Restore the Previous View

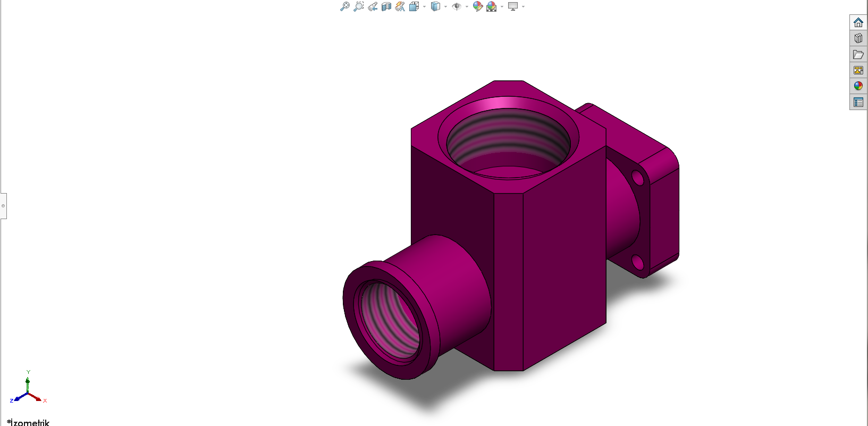pyautogui.click(x=373, y=6)
